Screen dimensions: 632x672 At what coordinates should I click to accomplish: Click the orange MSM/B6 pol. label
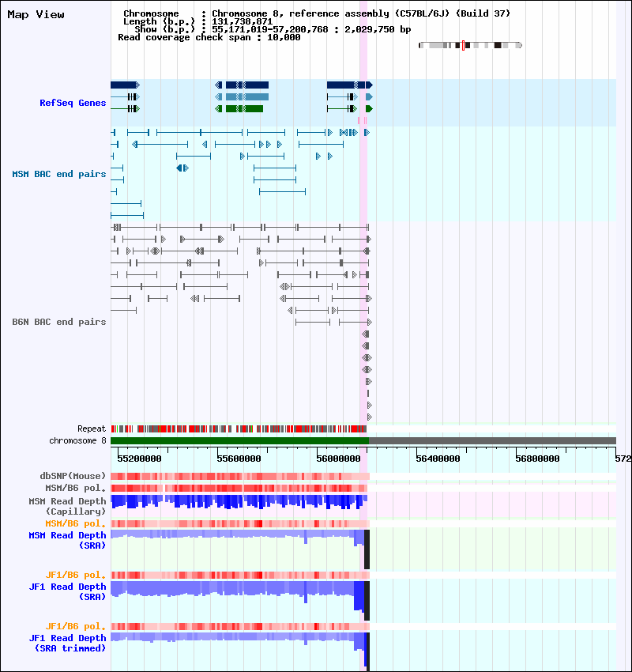coord(75,523)
